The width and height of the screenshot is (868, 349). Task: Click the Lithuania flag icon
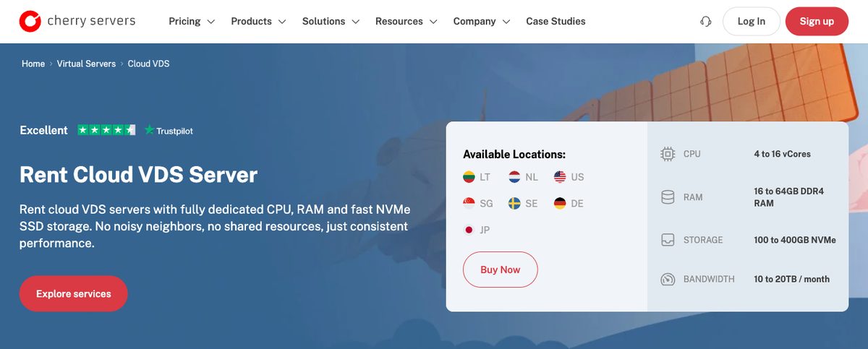(469, 177)
